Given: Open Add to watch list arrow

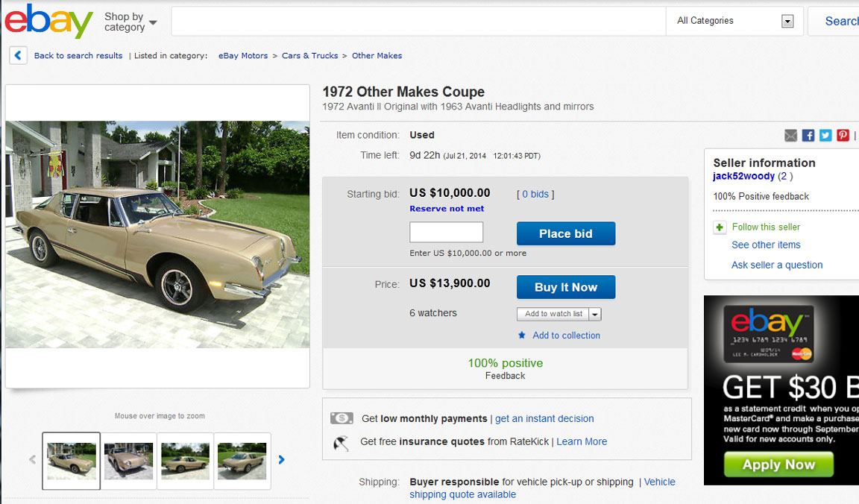Looking at the screenshot, I should tap(595, 314).
